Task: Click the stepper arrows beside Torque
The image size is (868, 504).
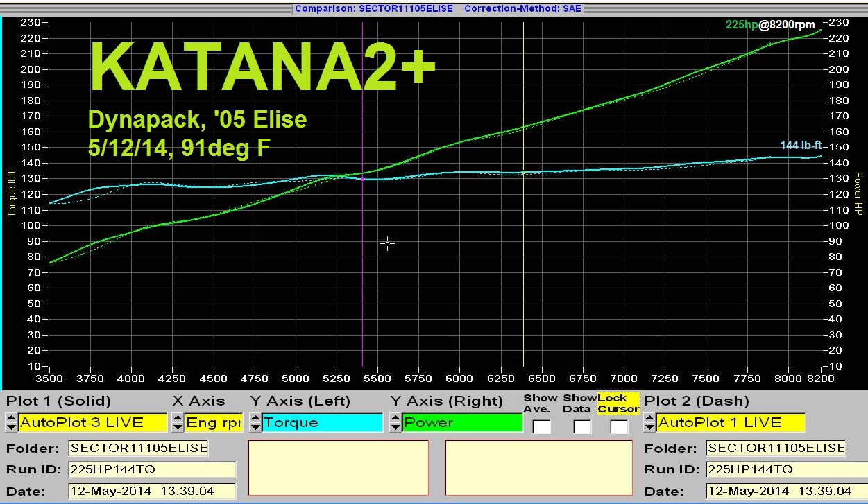Action: [x=255, y=422]
